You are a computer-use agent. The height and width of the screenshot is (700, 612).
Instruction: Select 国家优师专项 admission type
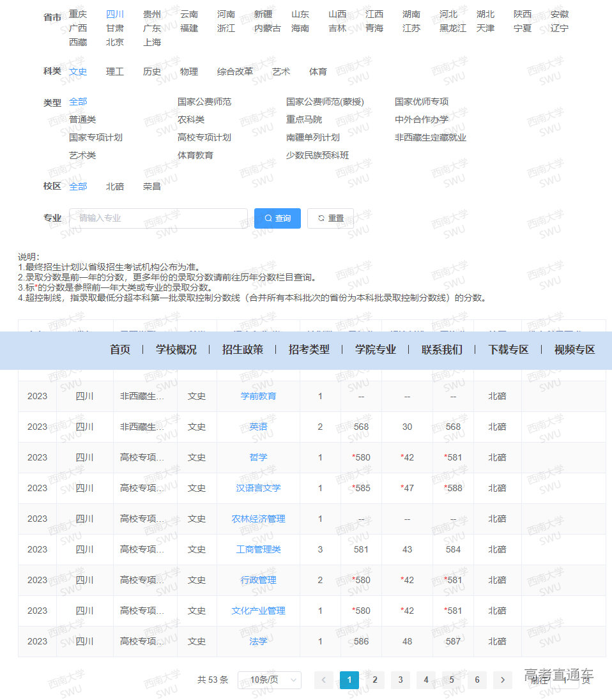pyautogui.click(x=422, y=102)
